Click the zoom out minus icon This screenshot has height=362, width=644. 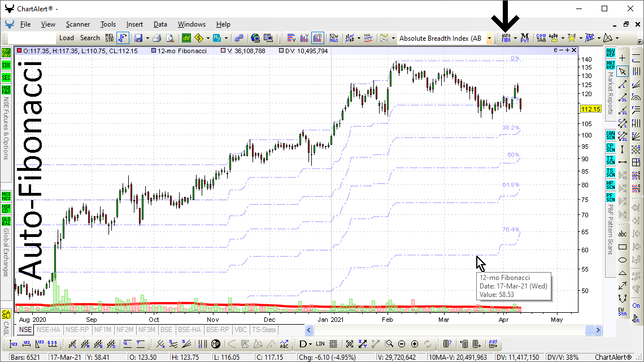click(x=402, y=344)
